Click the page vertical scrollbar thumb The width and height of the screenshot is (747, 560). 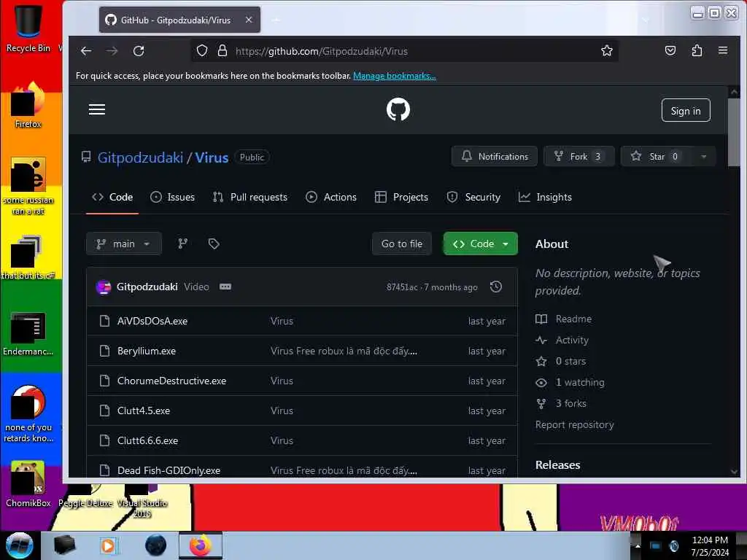click(734, 133)
